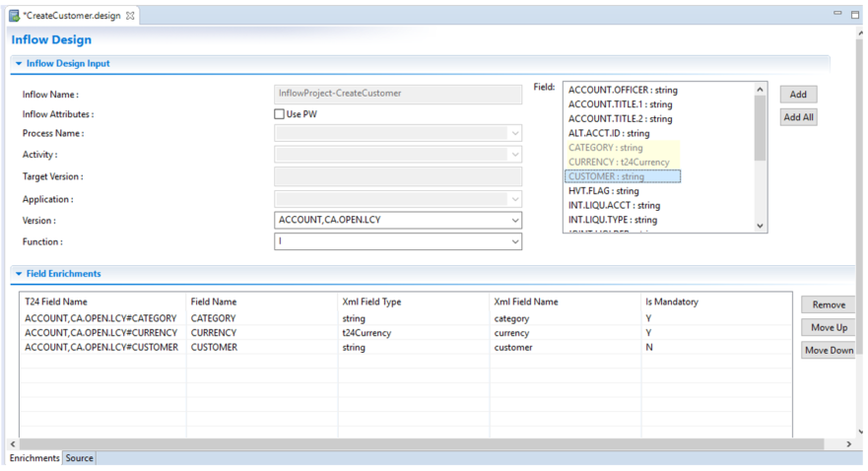Maximize the editor panel view
868x471 pixels.
[855, 15]
